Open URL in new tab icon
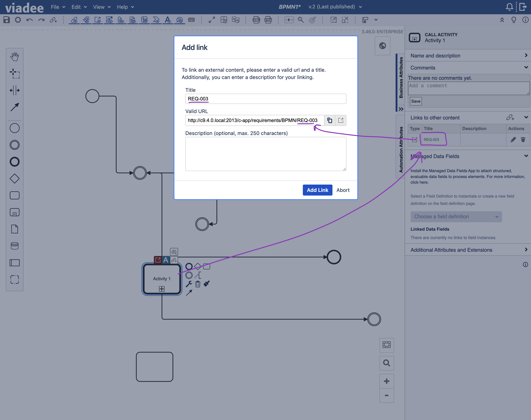 [341, 120]
